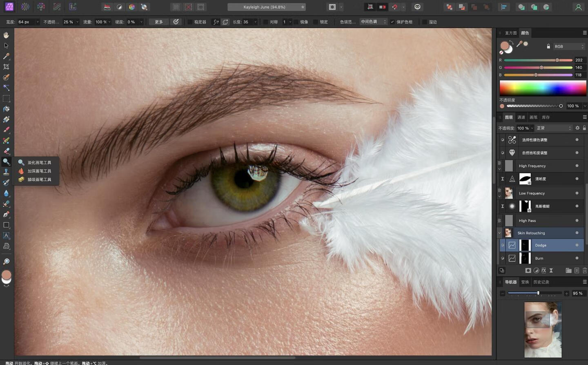The width and height of the screenshot is (588, 365).
Task: Click the auto contrast toolbar icon
Action: (119, 7)
